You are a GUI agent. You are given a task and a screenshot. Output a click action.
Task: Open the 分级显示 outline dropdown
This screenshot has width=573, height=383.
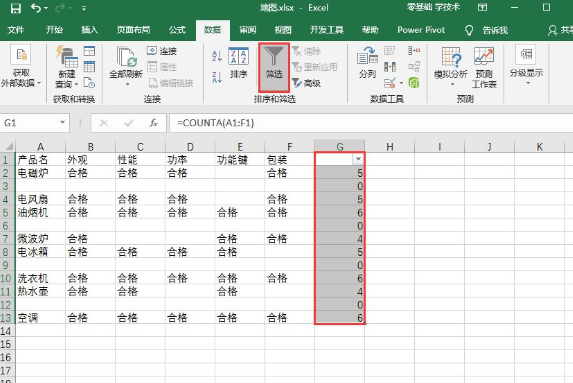pos(526,65)
